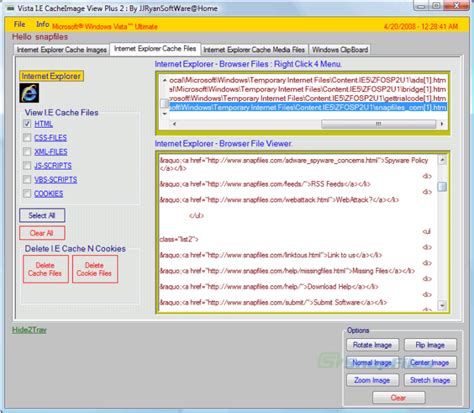
Task: Click file list horizontal scroll left arrow
Action: click(174, 124)
